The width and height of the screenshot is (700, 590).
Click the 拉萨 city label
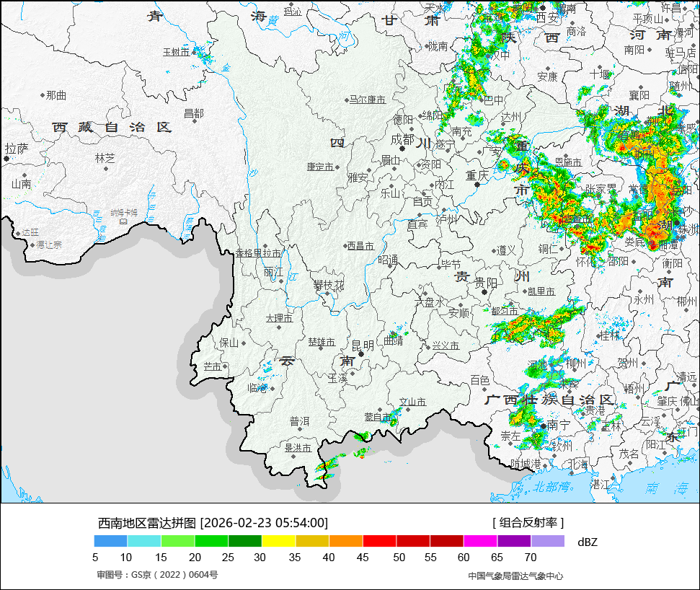[17, 149]
